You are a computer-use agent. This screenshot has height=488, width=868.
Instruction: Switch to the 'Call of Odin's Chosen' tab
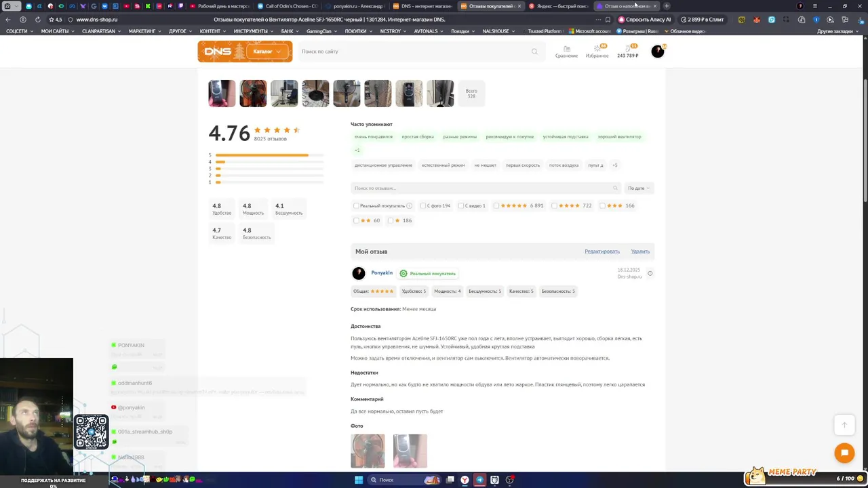click(x=288, y=6)
